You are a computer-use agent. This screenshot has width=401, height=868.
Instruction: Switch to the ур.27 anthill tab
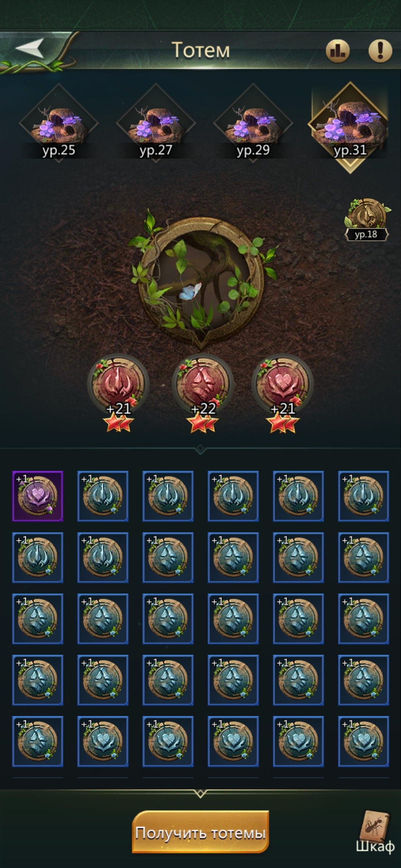[x=156, y=123]
